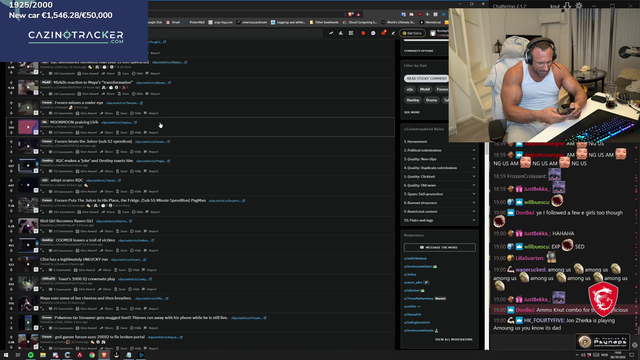640x360 pixels.
Task: Filter posts by Drama flair
Action: tap(431, 100)
